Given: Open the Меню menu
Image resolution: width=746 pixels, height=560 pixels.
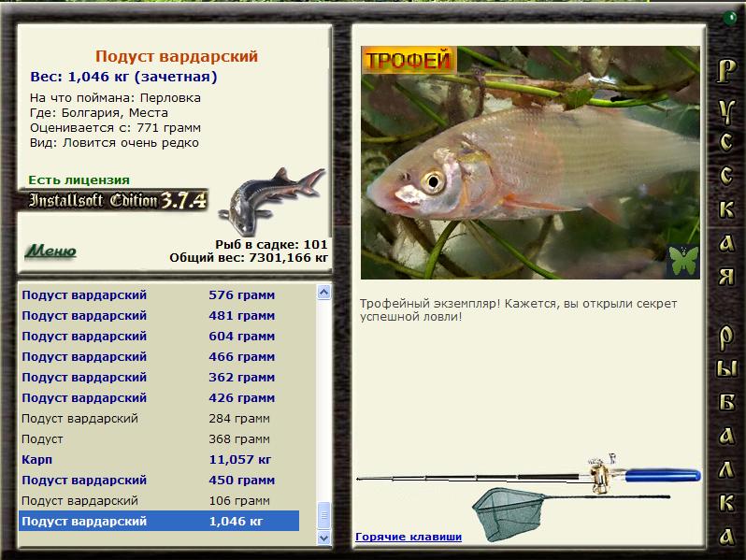Looking at the screenshot, I should (x=50, y=251).
